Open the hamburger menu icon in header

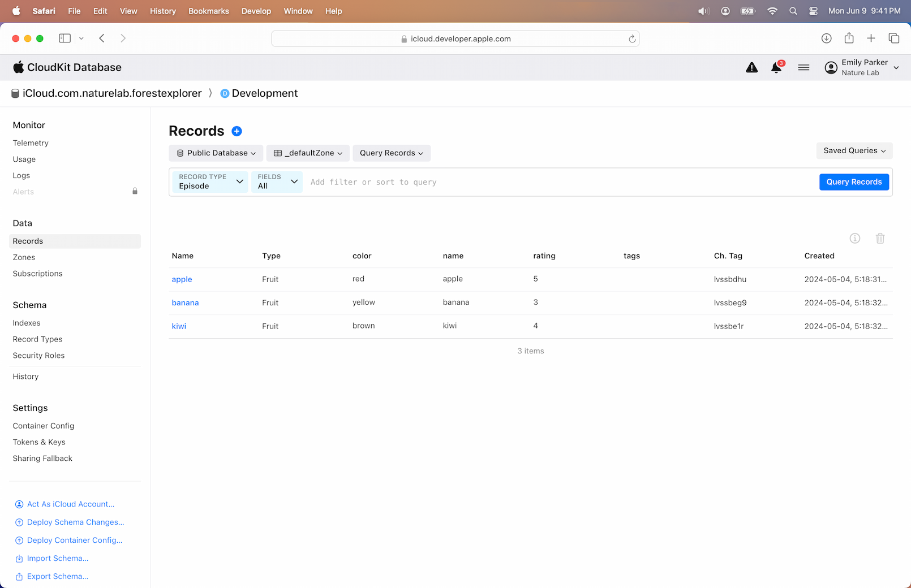[803, 68]
